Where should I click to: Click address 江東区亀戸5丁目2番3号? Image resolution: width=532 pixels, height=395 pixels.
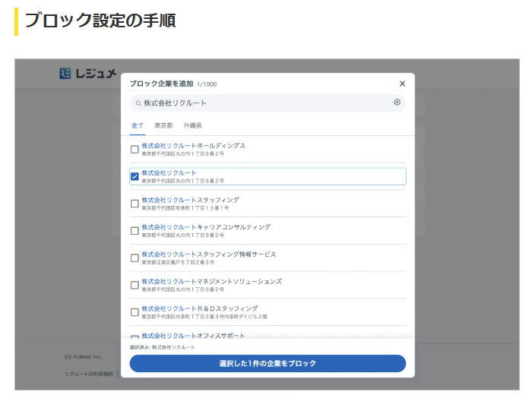(178, 262)
